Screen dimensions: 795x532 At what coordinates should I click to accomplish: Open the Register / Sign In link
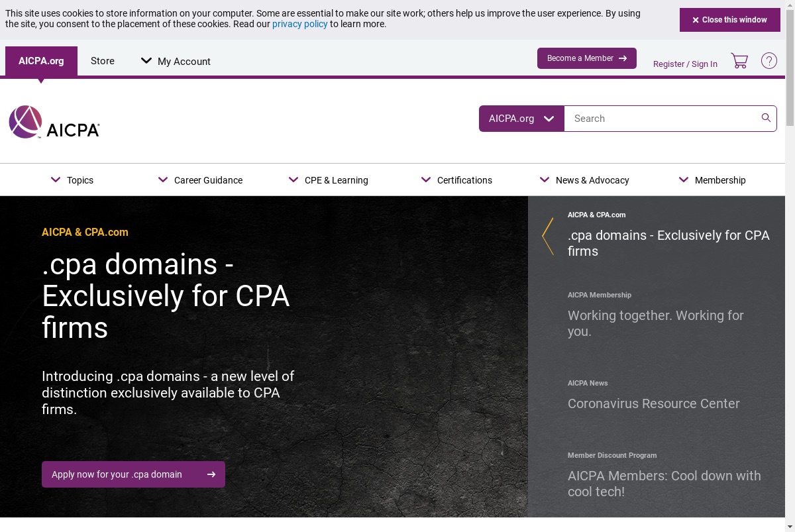click(685, 64)
